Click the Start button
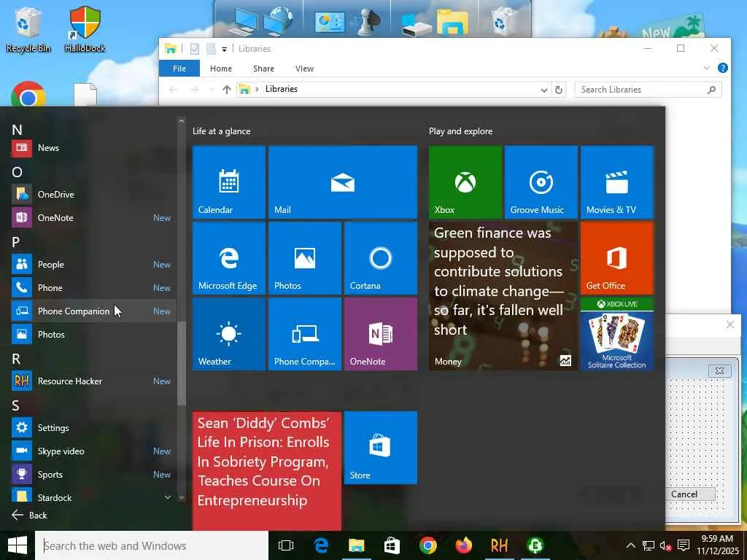 coord(18,545)
